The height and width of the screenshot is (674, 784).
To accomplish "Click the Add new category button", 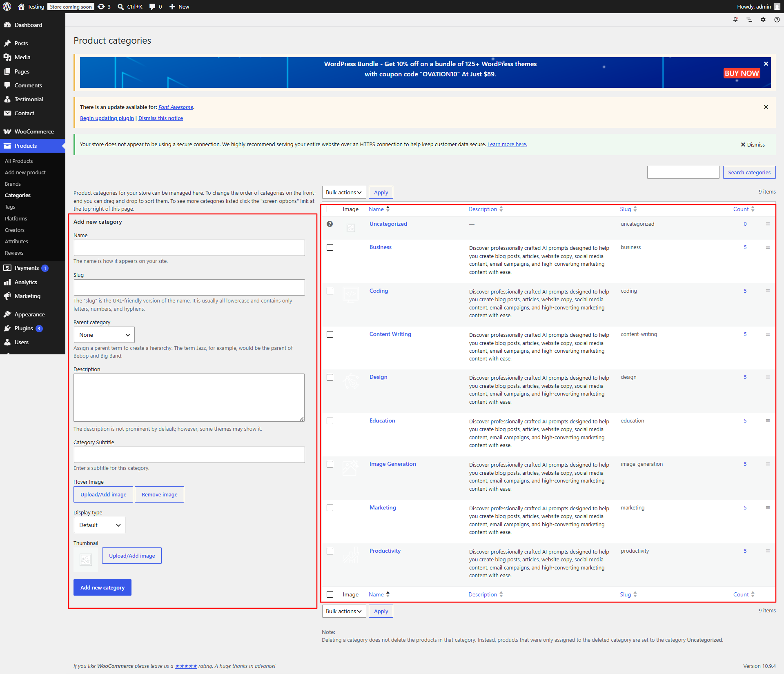I will pyautogui.click(x=102, y=587).
